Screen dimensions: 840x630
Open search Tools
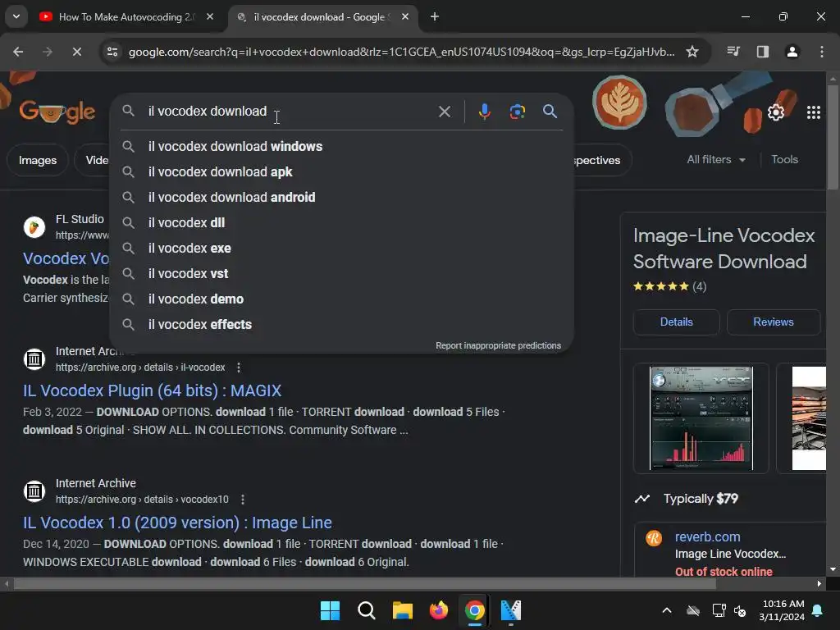(x=784, y=160)
